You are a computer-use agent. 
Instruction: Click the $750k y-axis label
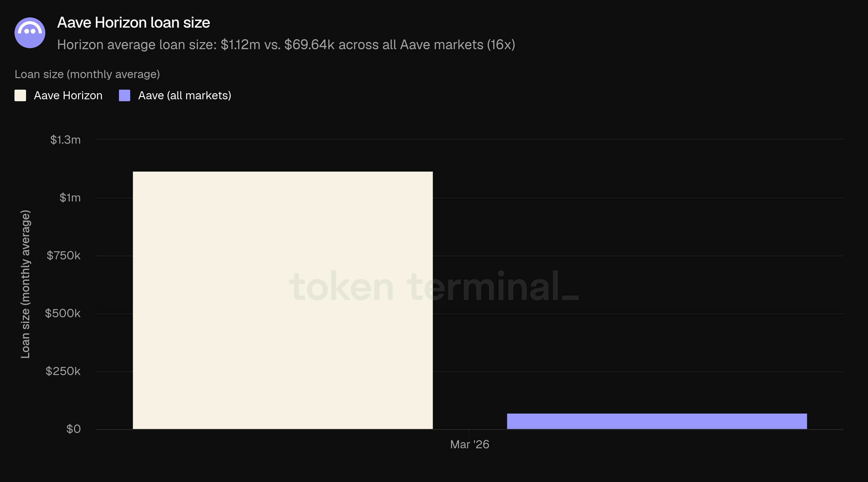point(63,255)
